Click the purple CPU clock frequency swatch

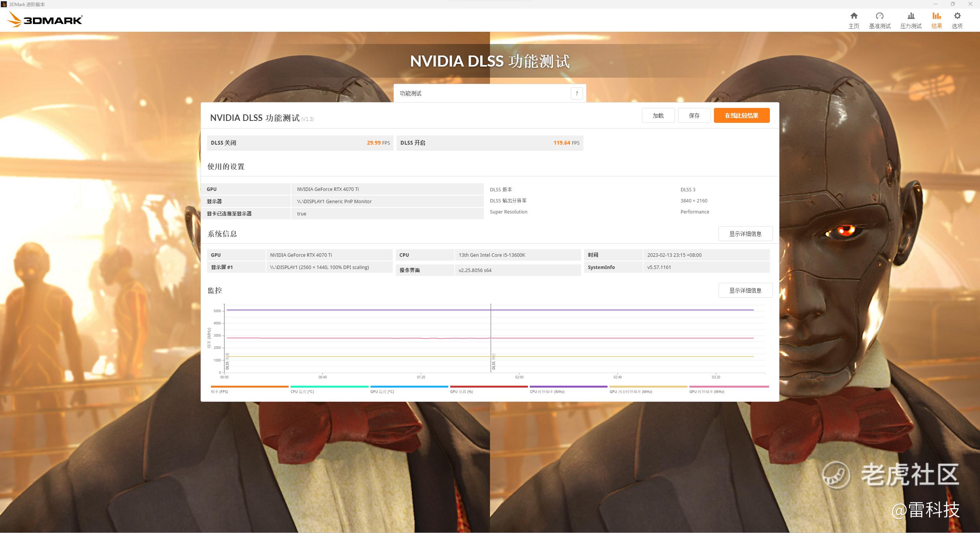[x=568, y=387]
